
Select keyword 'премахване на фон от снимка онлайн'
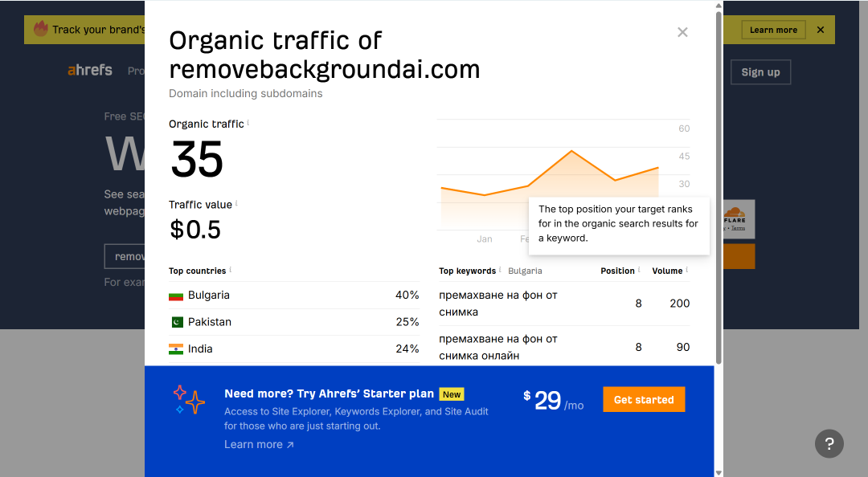(x=497, y=347)
